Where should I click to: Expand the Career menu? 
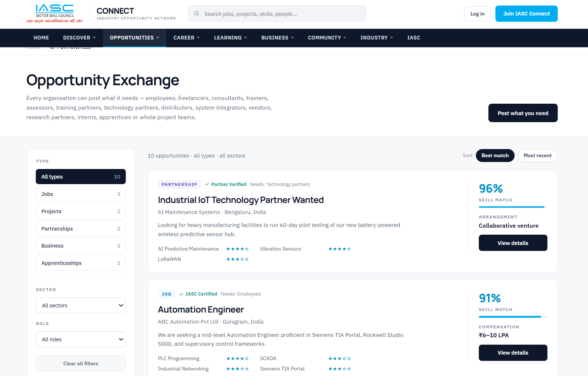(x=187, y=38)
